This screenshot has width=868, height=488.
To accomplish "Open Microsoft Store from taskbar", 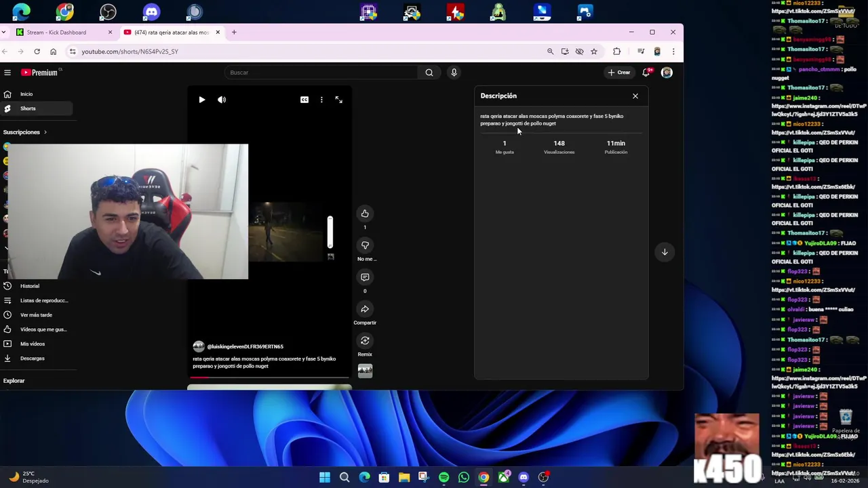I will click(384, 477).
